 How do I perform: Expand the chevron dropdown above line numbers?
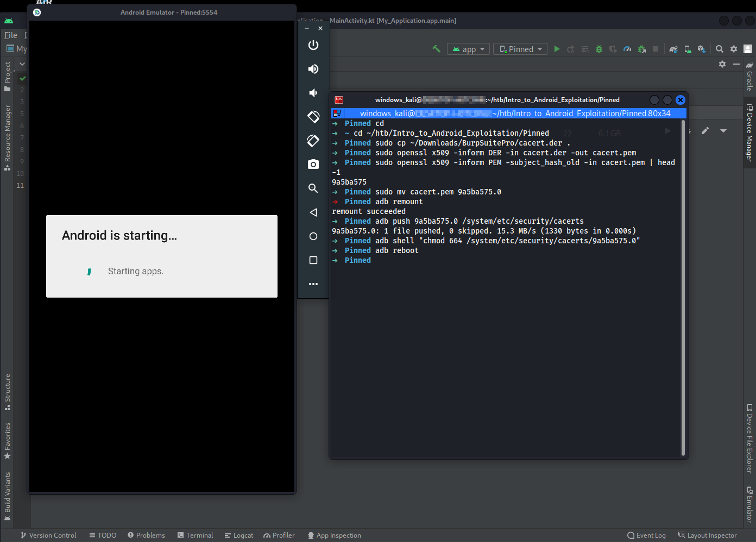[22, 64]
